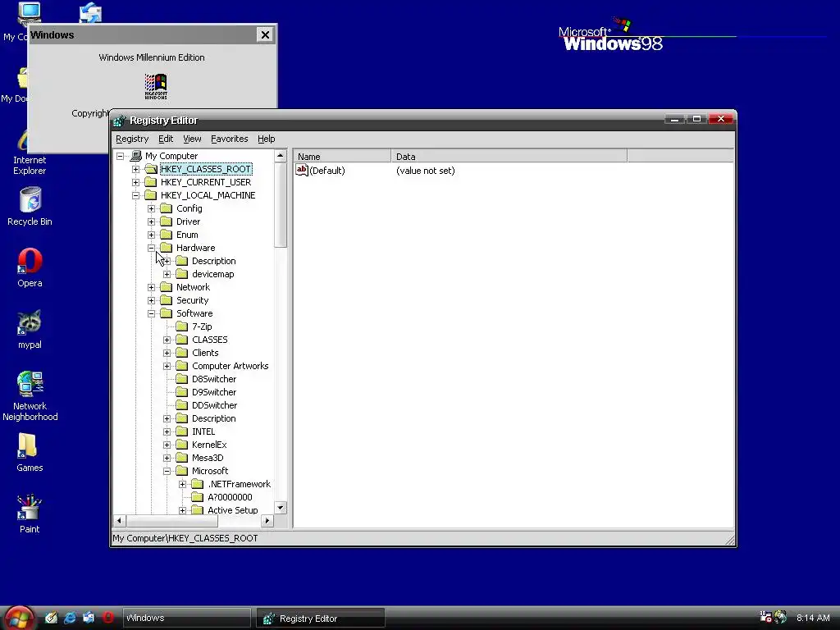The image size is (840, 630).
Task: Expand the devicemap key
Action: [167, 274]
